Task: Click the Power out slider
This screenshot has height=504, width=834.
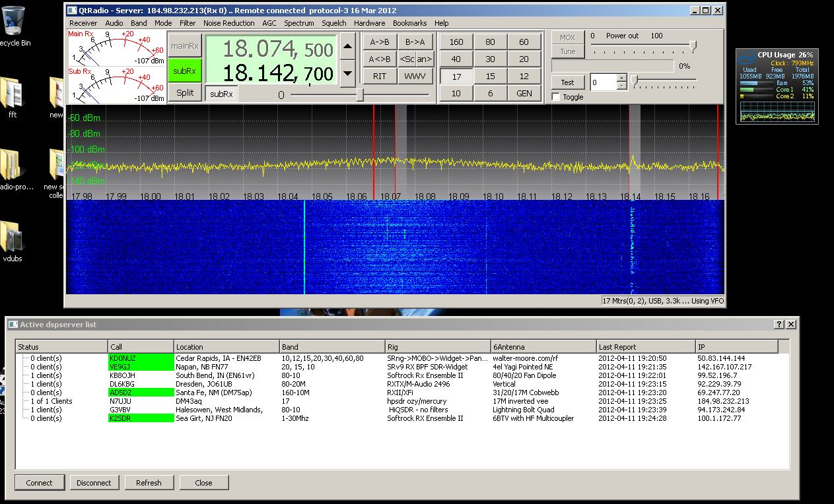Action: [x=692, y=46]
